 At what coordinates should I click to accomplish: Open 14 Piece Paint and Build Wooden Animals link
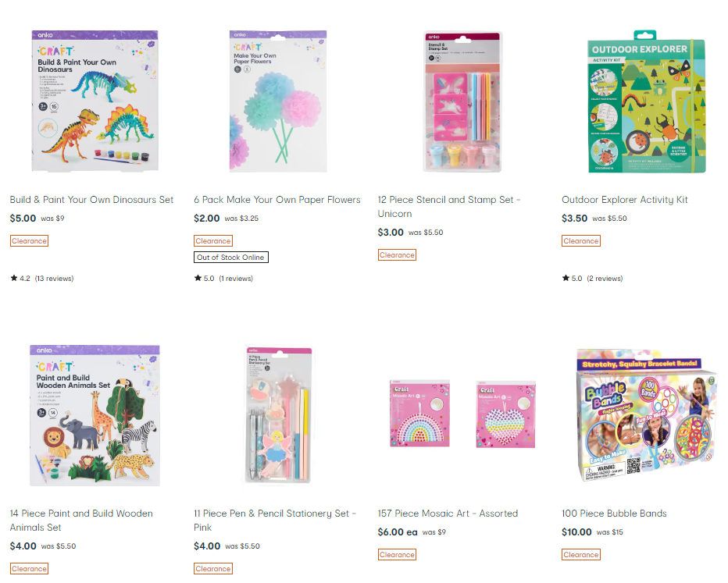pyautogui.click(x=81, y=520)
